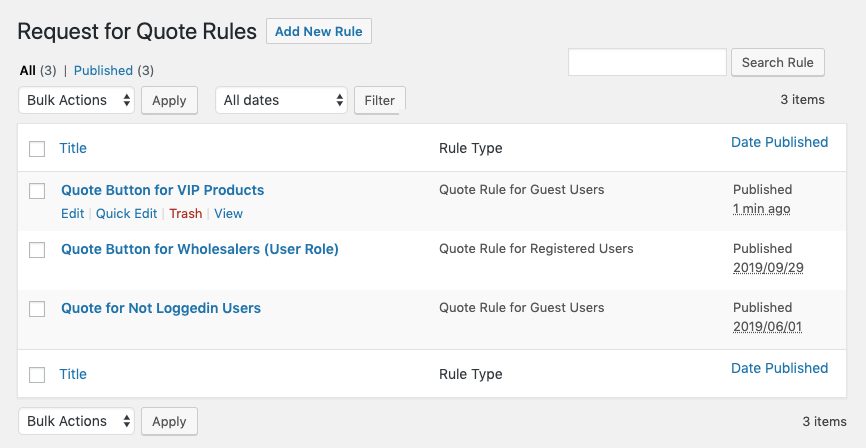Image resolution: width=866 pixels, height=448 pixels.
Task: Click the Search Rule button
Action: coord(777,62)
